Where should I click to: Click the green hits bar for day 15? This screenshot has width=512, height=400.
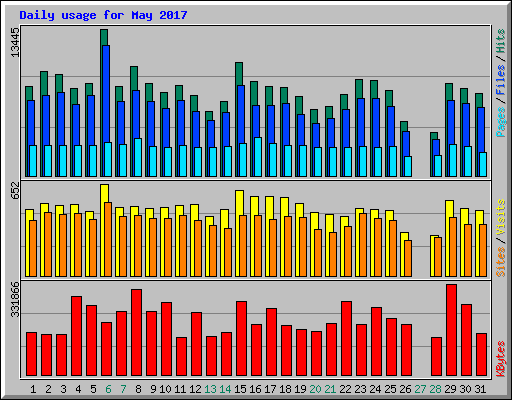coord(239,73)
